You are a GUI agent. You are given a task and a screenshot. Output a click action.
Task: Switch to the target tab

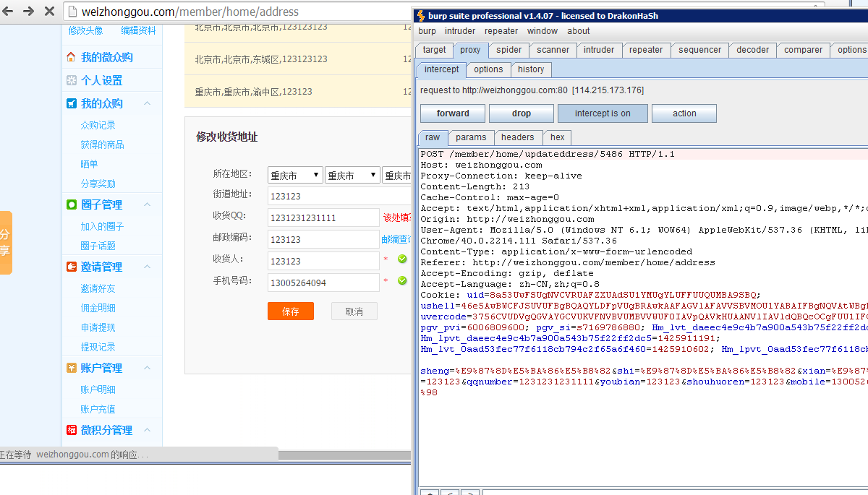click(435, 50)
